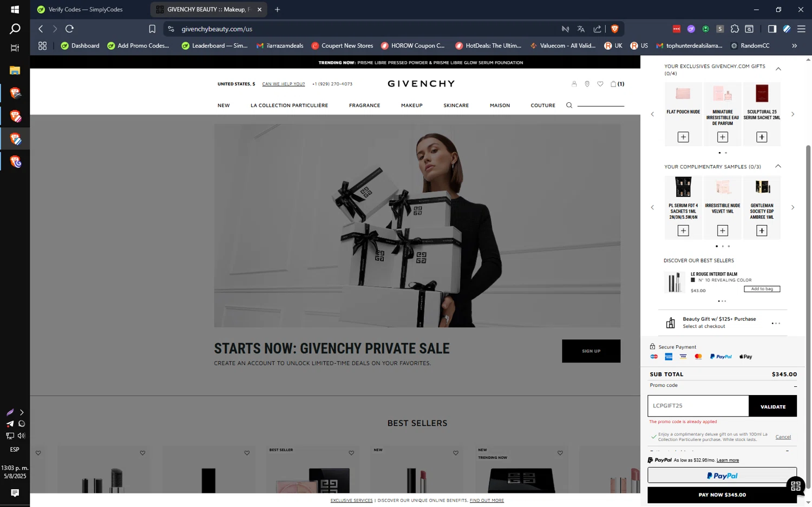Click the Givenchy logo
This screenshot has width=812, height=507.
421,84
